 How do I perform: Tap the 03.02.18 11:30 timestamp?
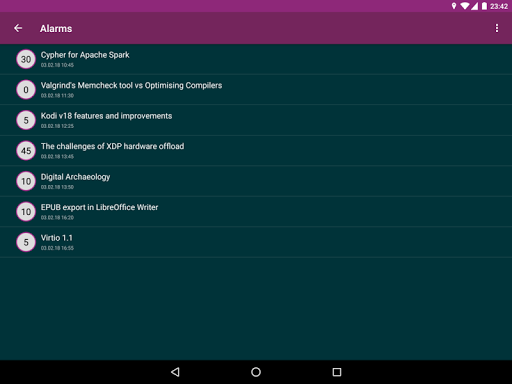[57, 96]
